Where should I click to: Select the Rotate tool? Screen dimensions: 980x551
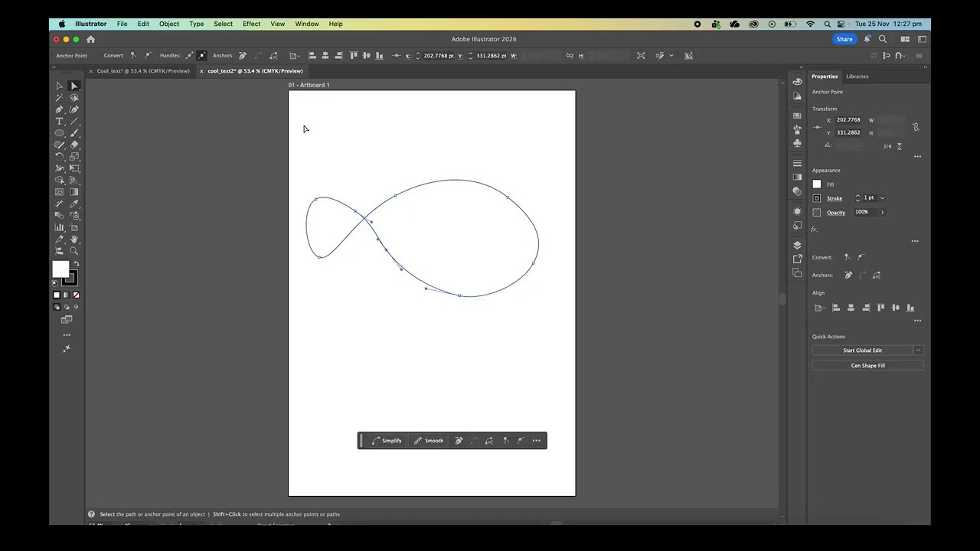tap(59, 157)
